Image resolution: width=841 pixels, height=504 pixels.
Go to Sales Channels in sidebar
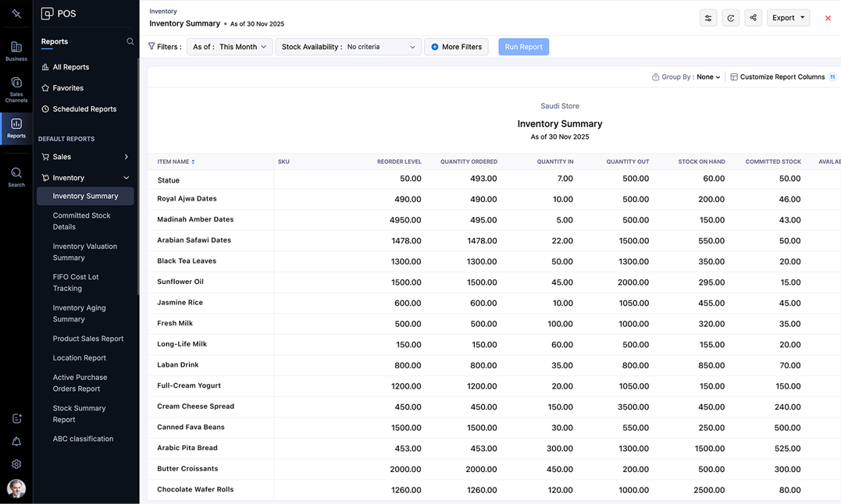pos(16,89)
